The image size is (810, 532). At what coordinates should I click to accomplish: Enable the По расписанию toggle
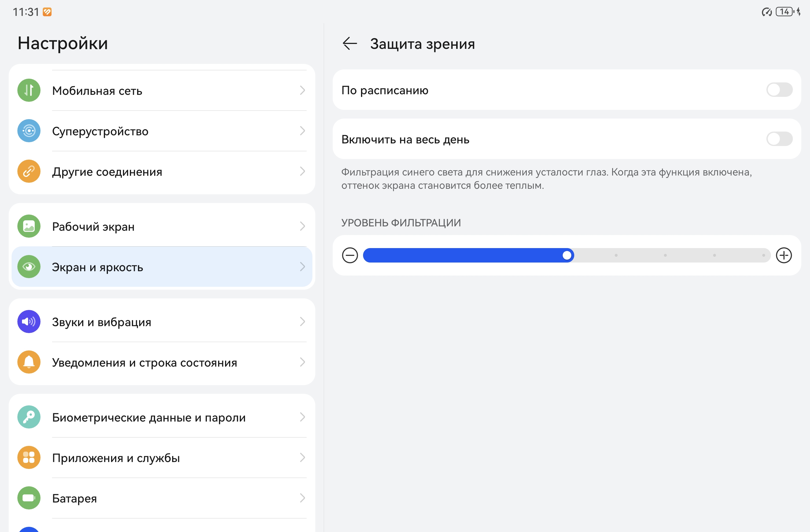(x=779, y=90)
